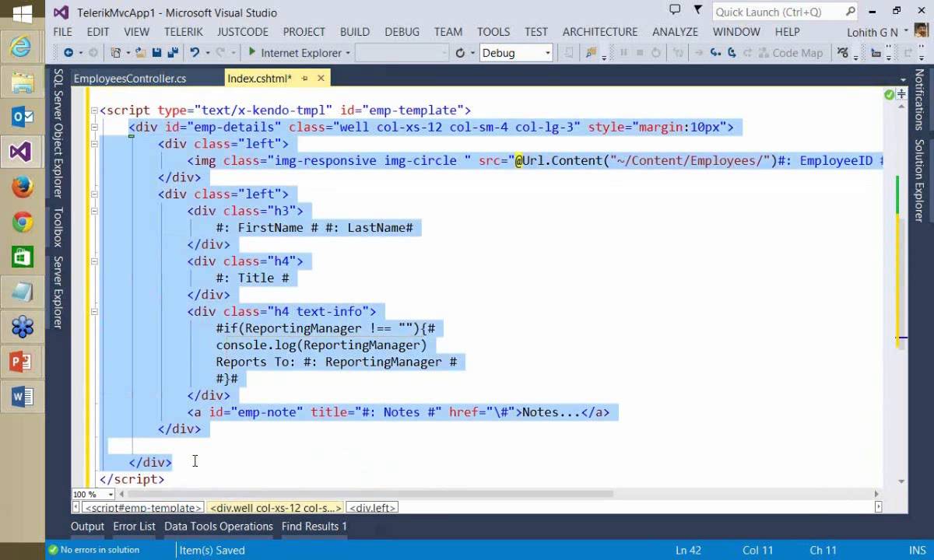Click the Quick Launch search magnifier
Viewport: 934px width, 560px height.
pyautogui.click(x=851, y=12)
